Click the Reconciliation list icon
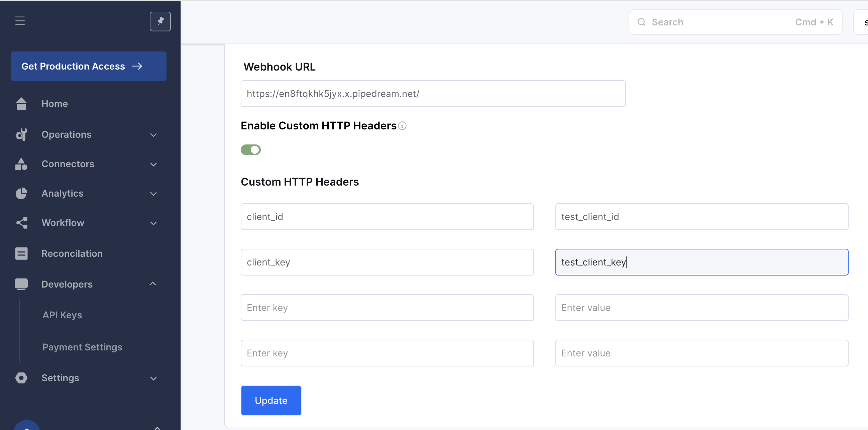The width and height of the screenshot is (868, 430). click(21, 253)
